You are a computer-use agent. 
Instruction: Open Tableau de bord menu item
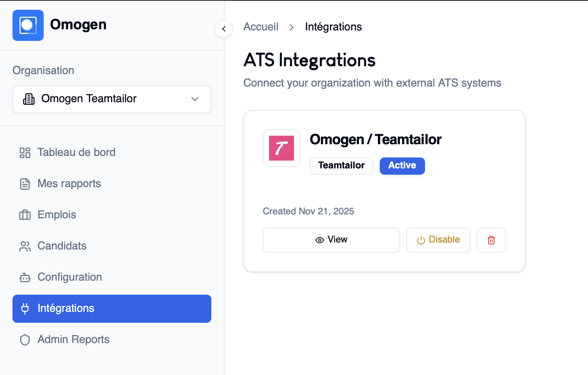(76, 152)
